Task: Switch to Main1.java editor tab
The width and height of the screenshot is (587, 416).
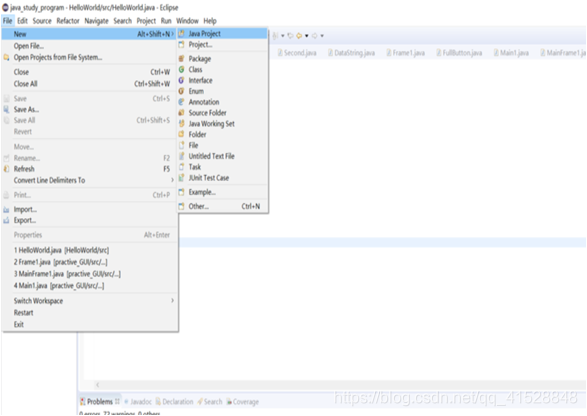Action: [511, 53]
